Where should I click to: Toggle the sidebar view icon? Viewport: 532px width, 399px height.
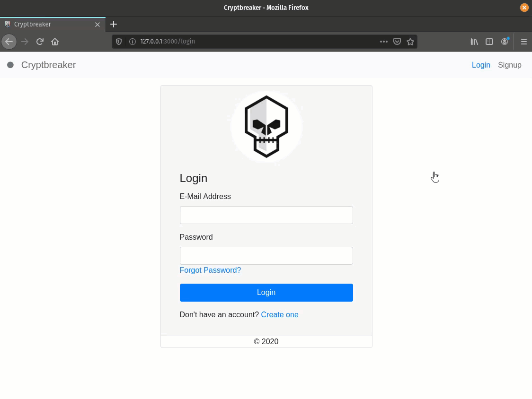coord(489,42)
